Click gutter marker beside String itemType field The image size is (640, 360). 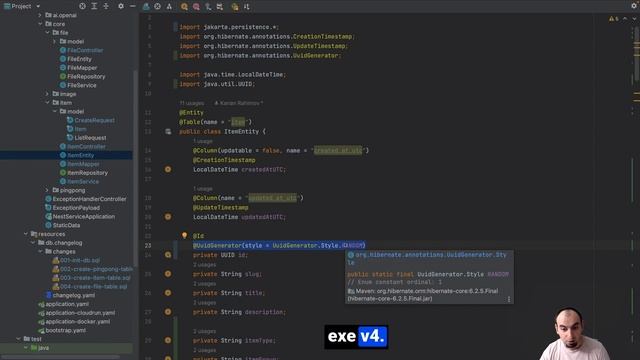tap(168, 340)
